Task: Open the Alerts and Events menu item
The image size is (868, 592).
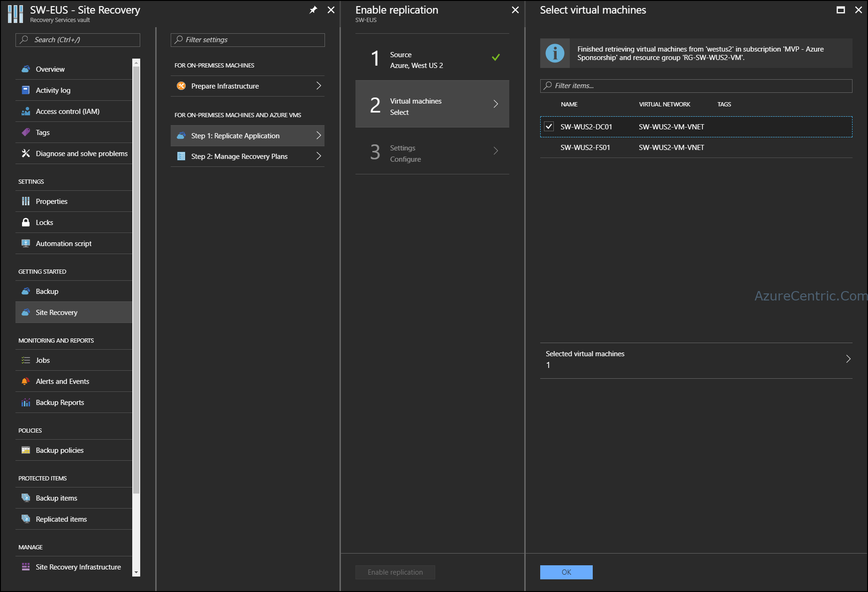Action: coord(74,381)
